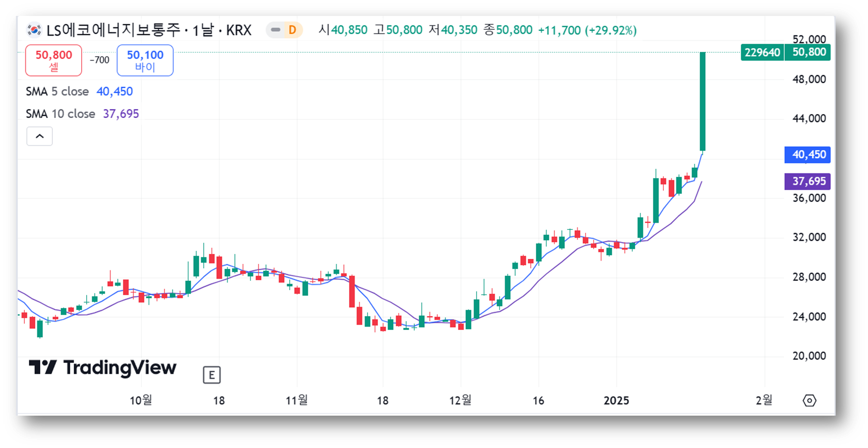This screenshot has height=448, width=868.
Task: Collapse the indicator legend with chevron button
Action: (x=39, y=136)
